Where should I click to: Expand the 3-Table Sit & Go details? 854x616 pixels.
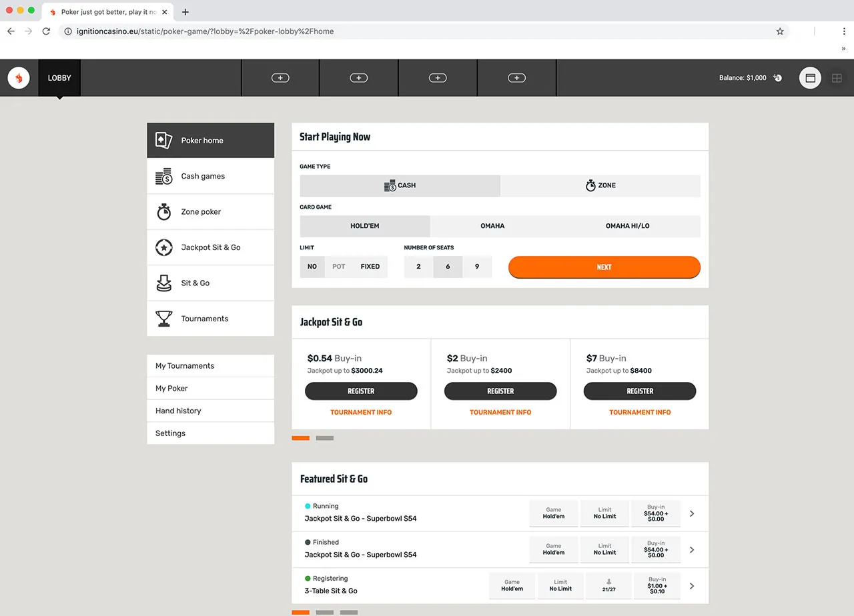click(692, 585)
